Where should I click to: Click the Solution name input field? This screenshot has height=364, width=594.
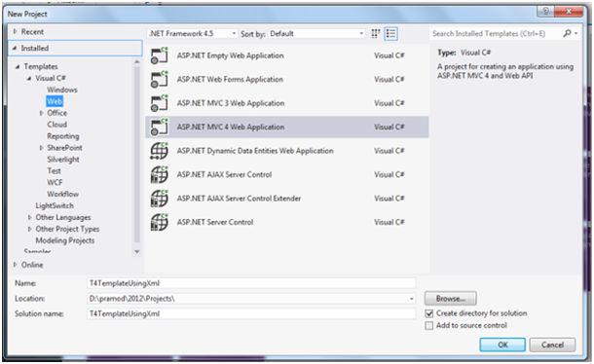pyautogui.click(x=251, y=314)
